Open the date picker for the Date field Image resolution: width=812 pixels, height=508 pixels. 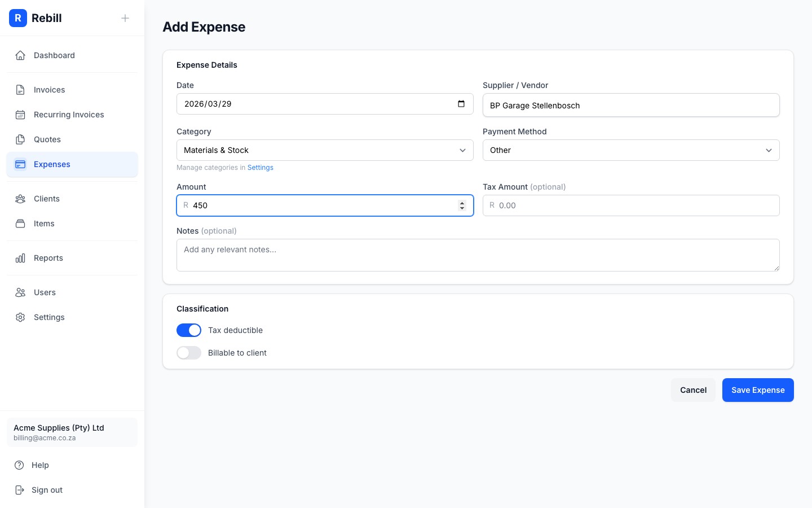point(461,104)
